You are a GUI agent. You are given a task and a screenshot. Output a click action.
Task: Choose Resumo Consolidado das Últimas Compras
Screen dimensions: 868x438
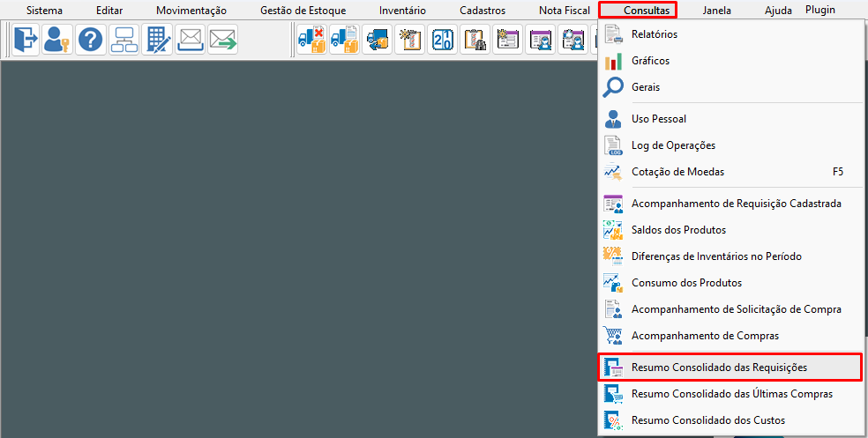pos(730,394)
